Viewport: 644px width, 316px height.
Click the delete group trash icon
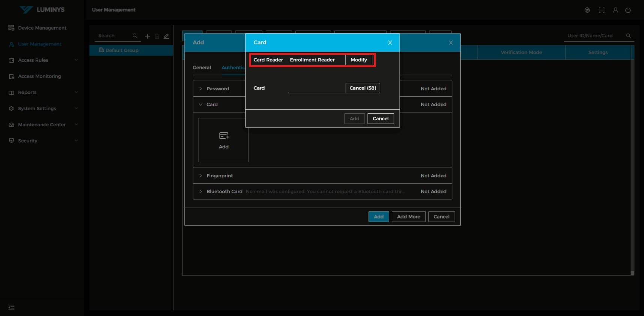[157, 36]
